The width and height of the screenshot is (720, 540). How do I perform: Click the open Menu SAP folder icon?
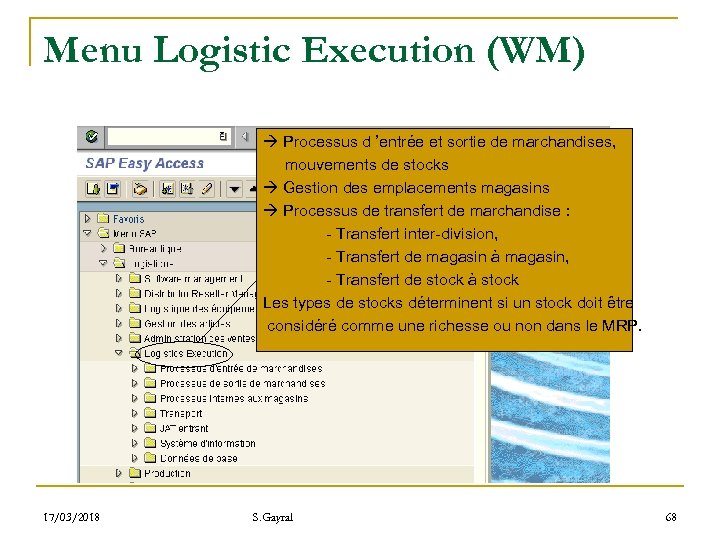click(104, 233)
